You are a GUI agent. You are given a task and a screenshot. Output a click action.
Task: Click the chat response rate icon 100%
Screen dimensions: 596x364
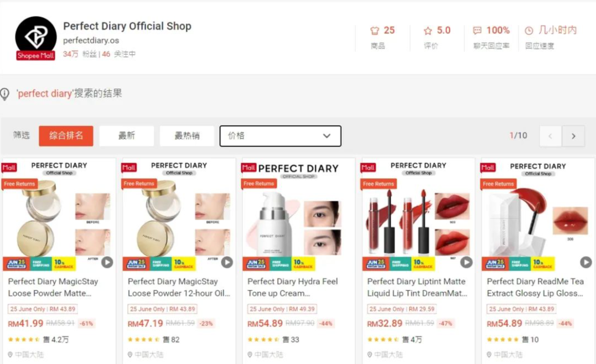click(477, 30)
